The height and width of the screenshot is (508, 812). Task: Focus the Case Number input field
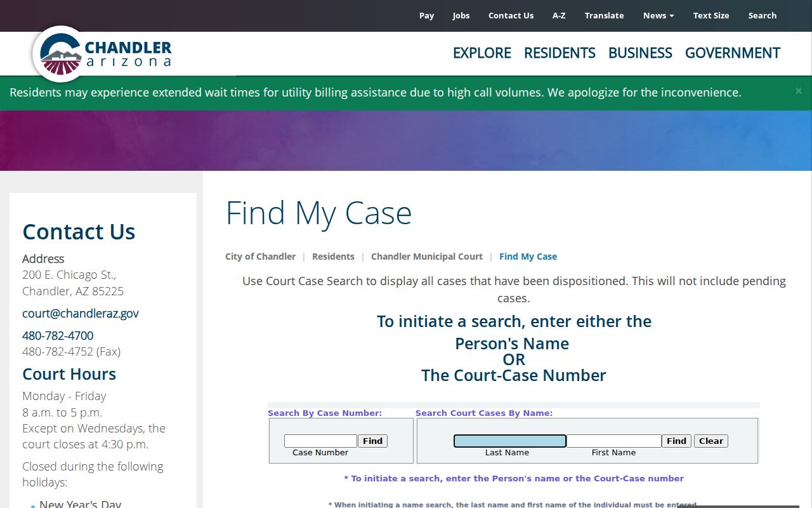320,441
